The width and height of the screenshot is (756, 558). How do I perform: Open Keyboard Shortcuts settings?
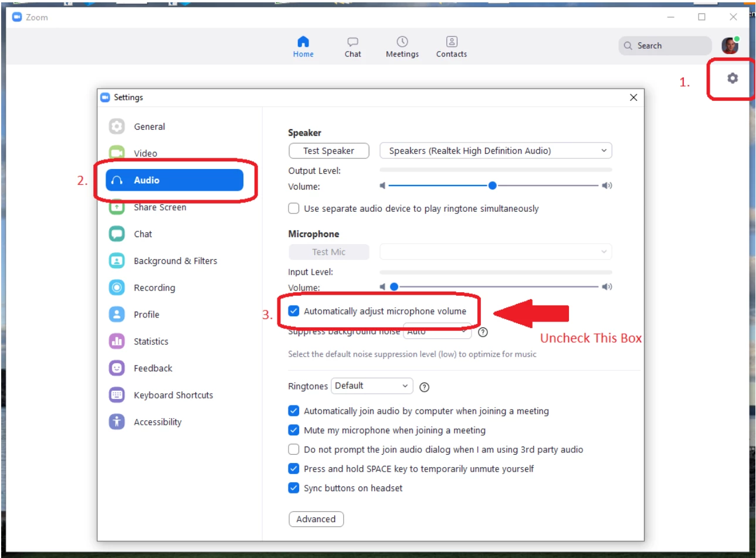coord(175,395)
